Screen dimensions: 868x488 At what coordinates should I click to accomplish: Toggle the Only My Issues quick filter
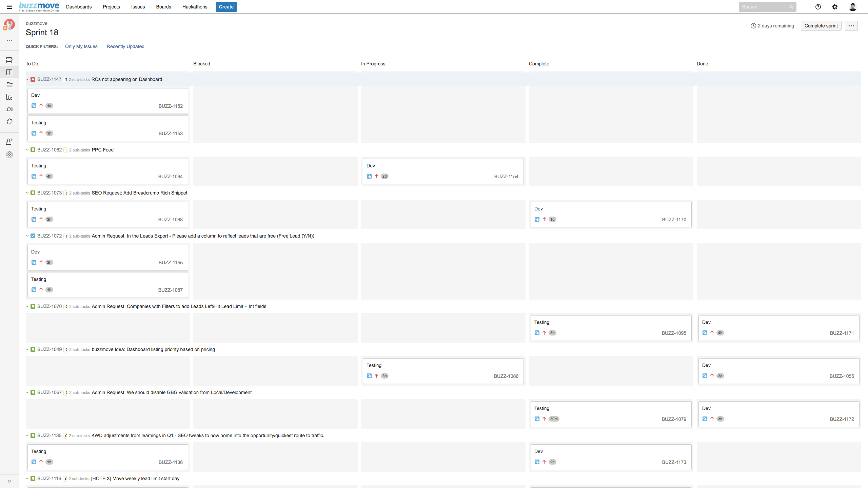(81, 46)
